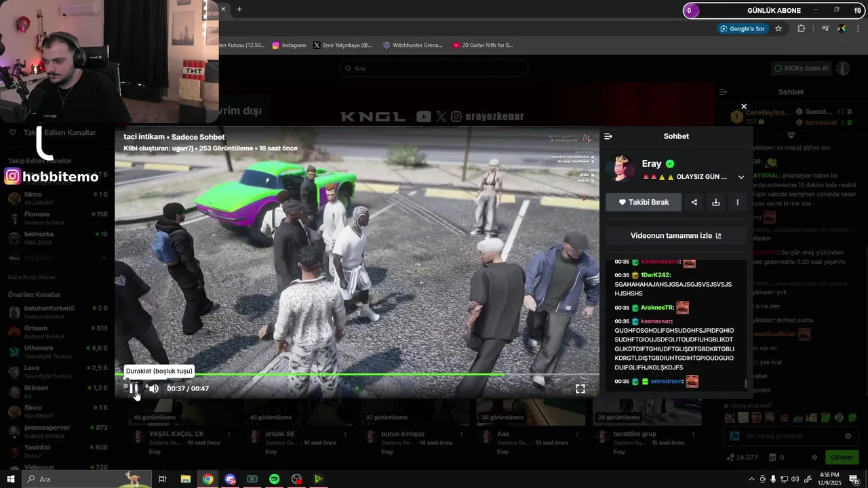Open YasirAbi Dota 2 channel
The image size is (868, 488).
[x=58, y=451]
